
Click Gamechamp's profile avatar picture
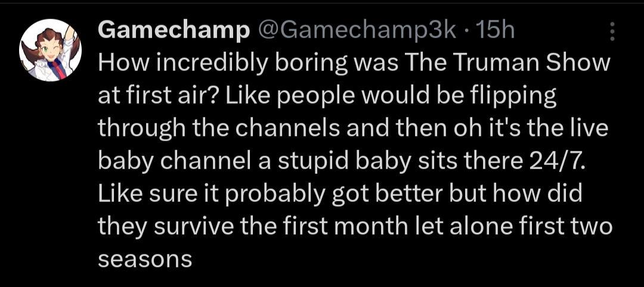pyautogui.click(x=51, y=50)
